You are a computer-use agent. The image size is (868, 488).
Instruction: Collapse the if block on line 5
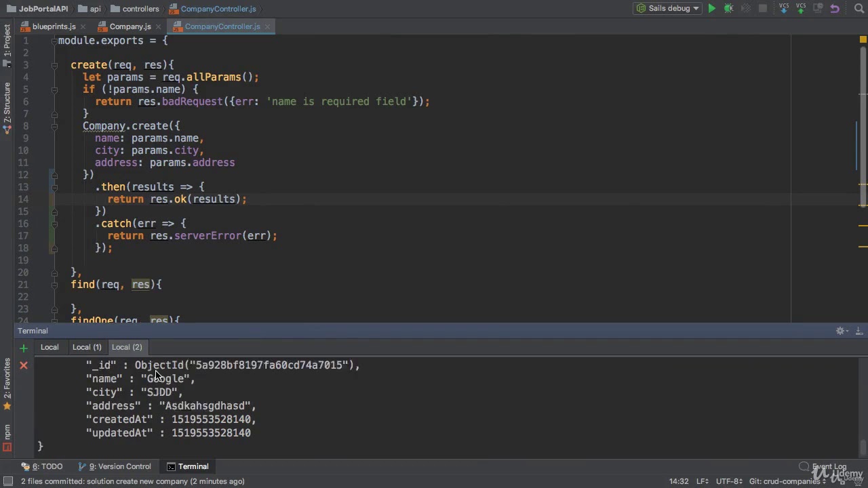point(54,89)
